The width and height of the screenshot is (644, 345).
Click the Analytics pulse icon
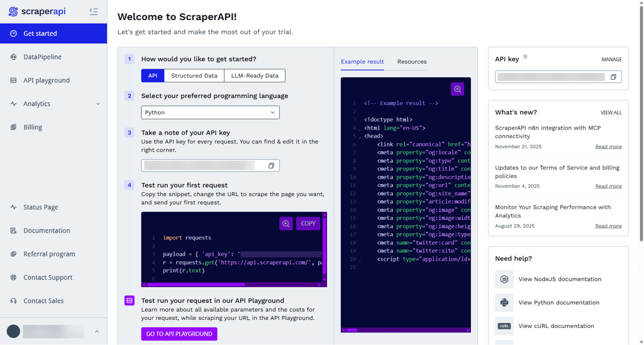click(x=14, y=104)
